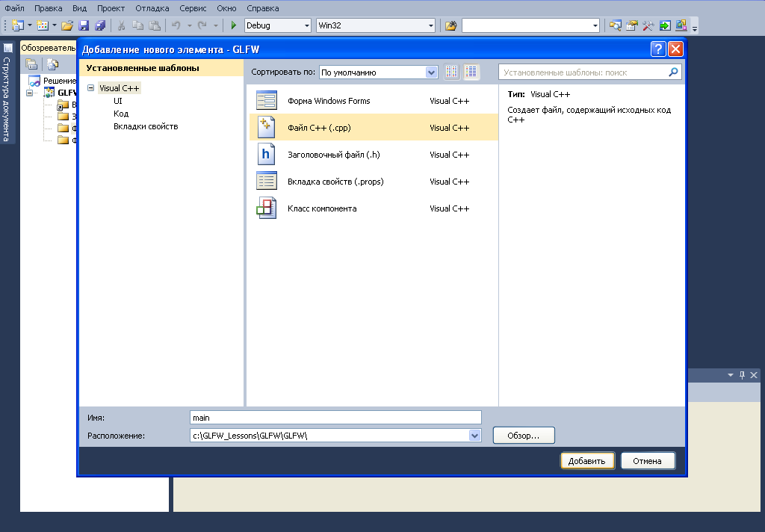Select the 'Форма Windows Forms' template
Image resolution: width=765 pixels, height=532 pixels.
pos(374,101)
